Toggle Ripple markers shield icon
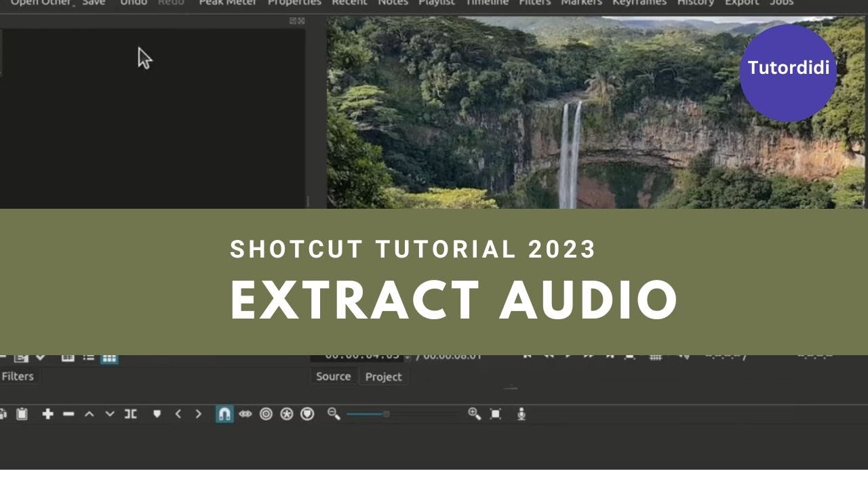Image resolution: width=868 pixels, height=488 pixels. (307, 413)
